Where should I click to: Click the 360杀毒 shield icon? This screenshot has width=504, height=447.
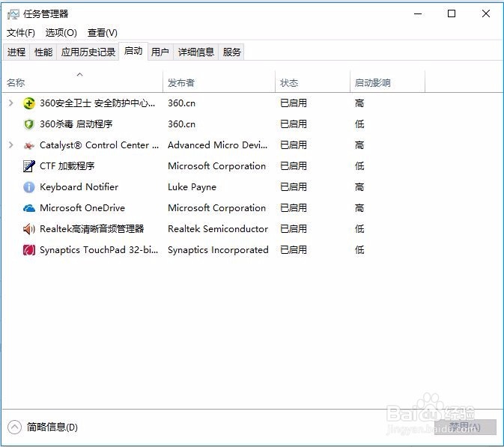point(29,124)
